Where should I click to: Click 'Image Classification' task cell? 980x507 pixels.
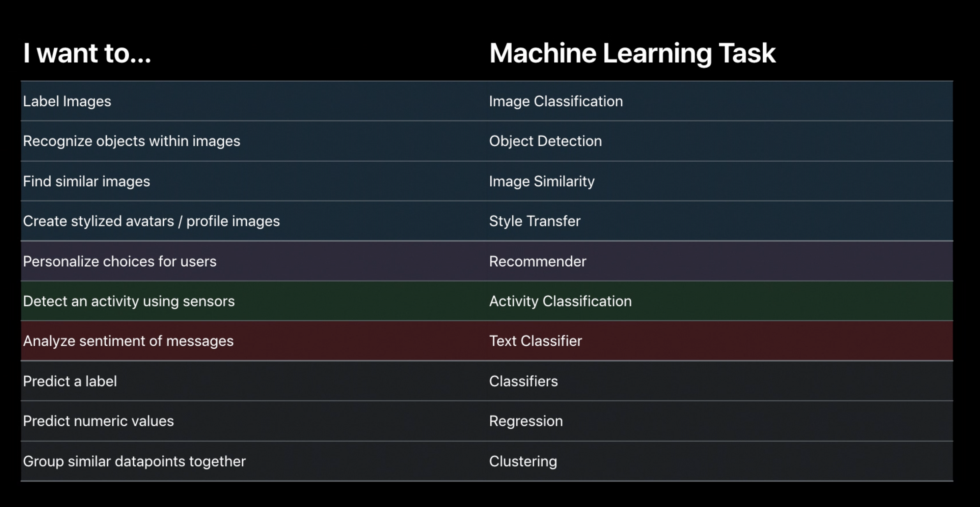[556, 101]
